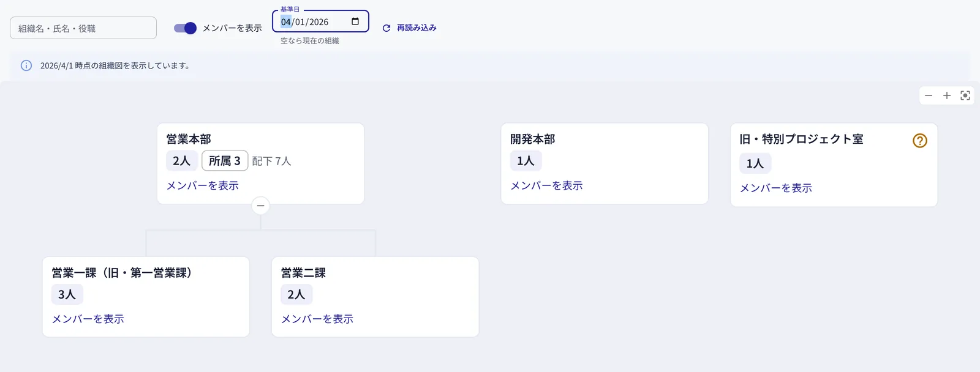Click the 配下 7人 text

[271, 161]
